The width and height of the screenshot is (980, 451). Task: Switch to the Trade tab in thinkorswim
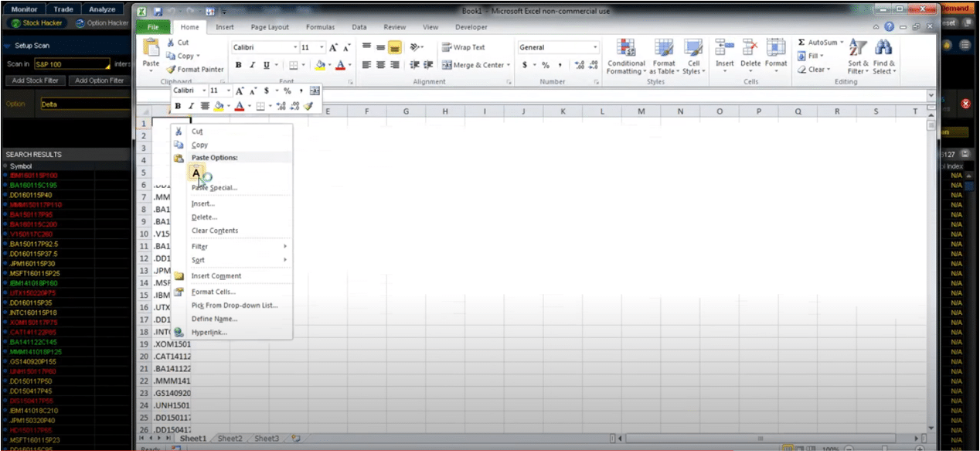[x=63, y=9]
